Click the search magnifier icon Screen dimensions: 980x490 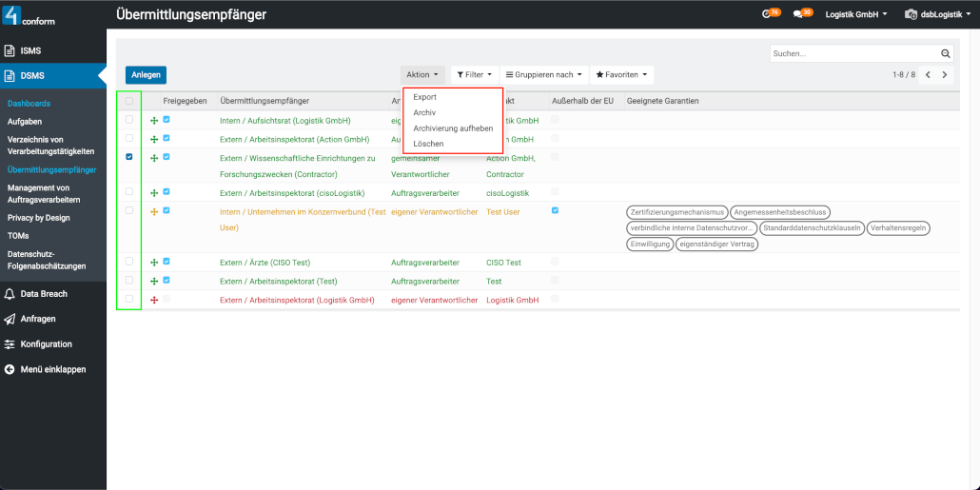tap(946, 54)
